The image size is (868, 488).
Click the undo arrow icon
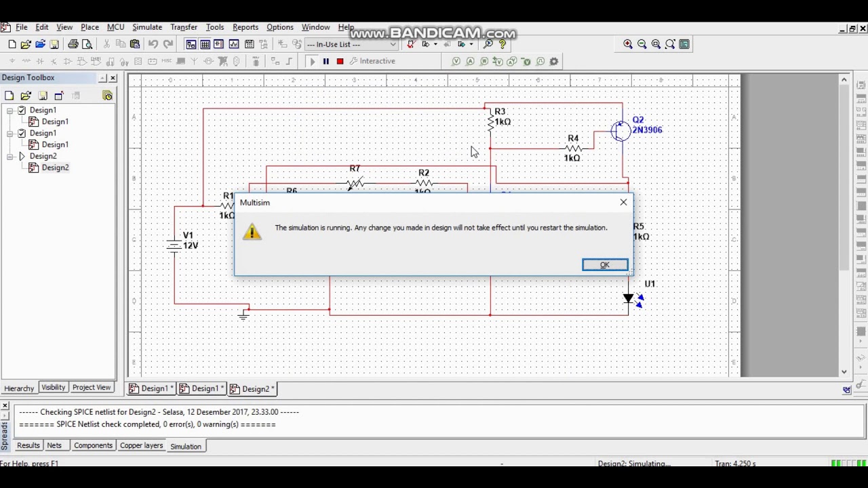[x=153, y=44]
